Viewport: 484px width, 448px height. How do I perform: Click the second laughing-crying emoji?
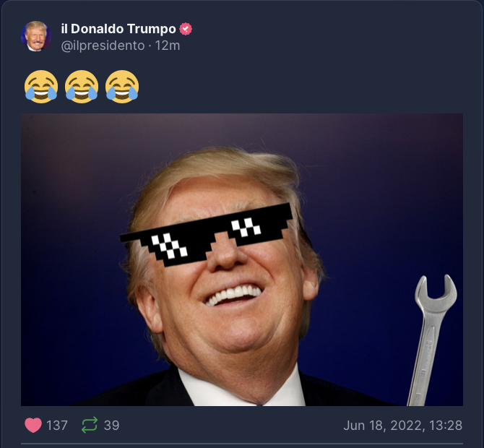point(82,87)
